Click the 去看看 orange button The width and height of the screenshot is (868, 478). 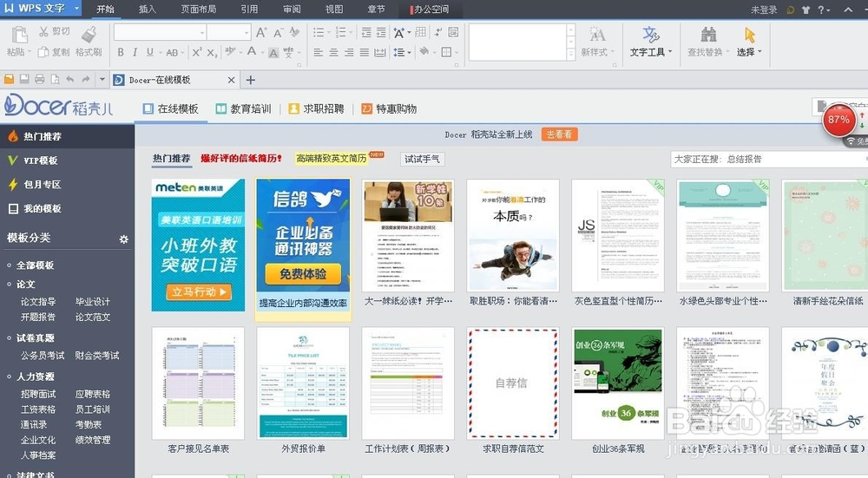tap(559, 134)
